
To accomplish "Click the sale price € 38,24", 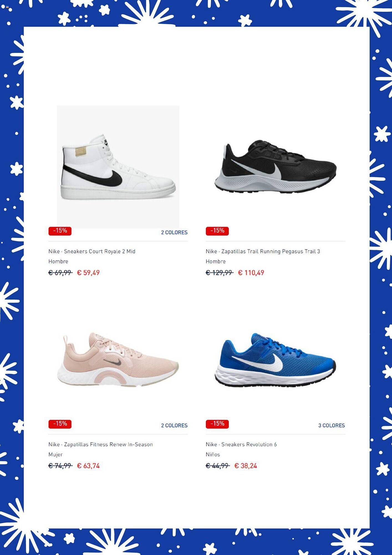I will point(246,466).
